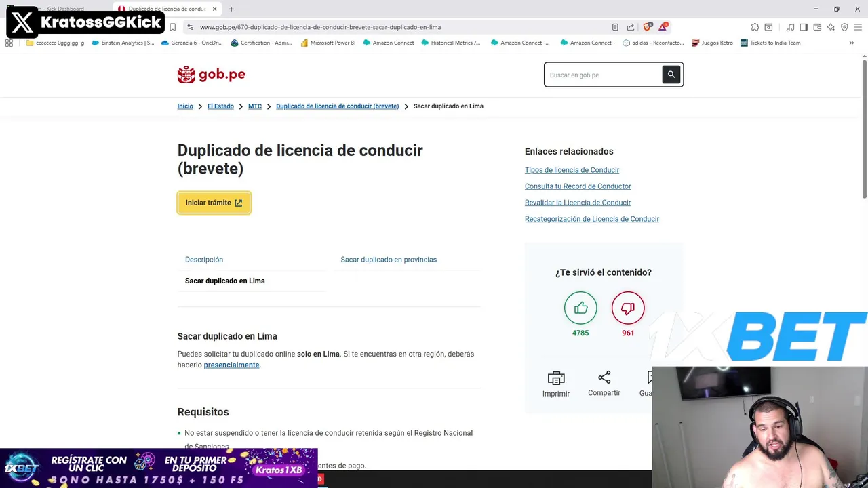This screenshot has width=868, height=488.
Task: Open Microsoft Power BI bookmark
Action: click(x=328, y=43)
